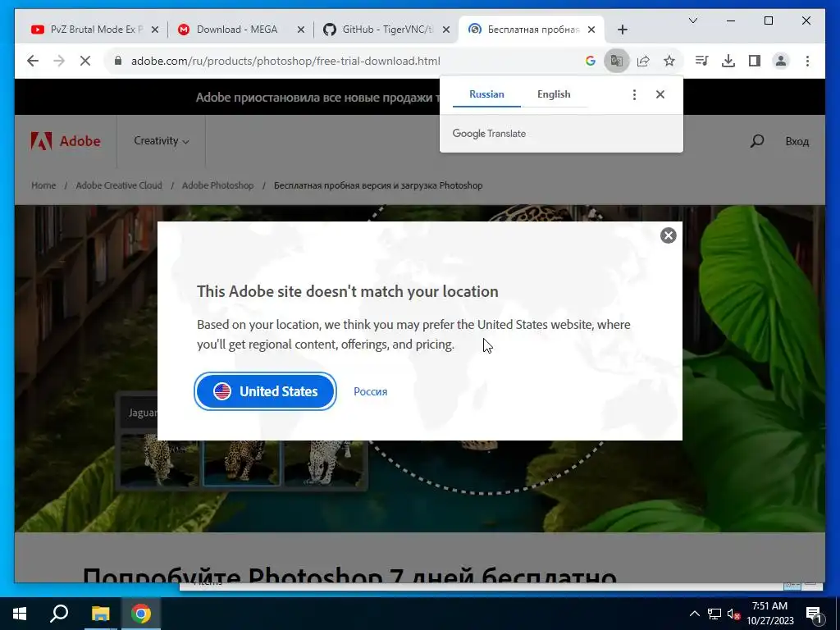Close the Download - MEGA tab
The image size is (840, 630).
(301, 30)
